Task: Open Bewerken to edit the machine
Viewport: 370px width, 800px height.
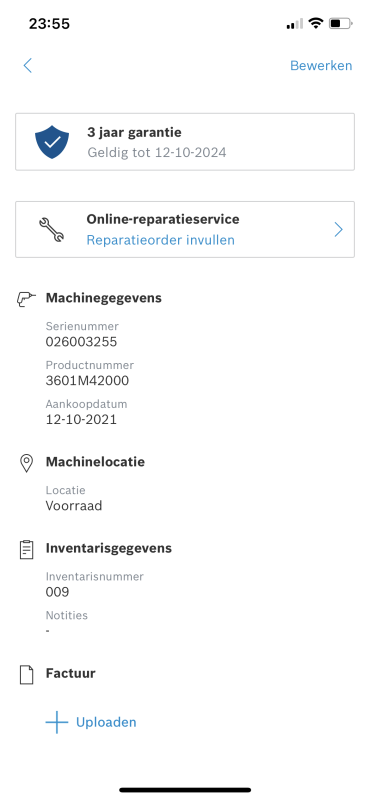Action: click(321, 65)
